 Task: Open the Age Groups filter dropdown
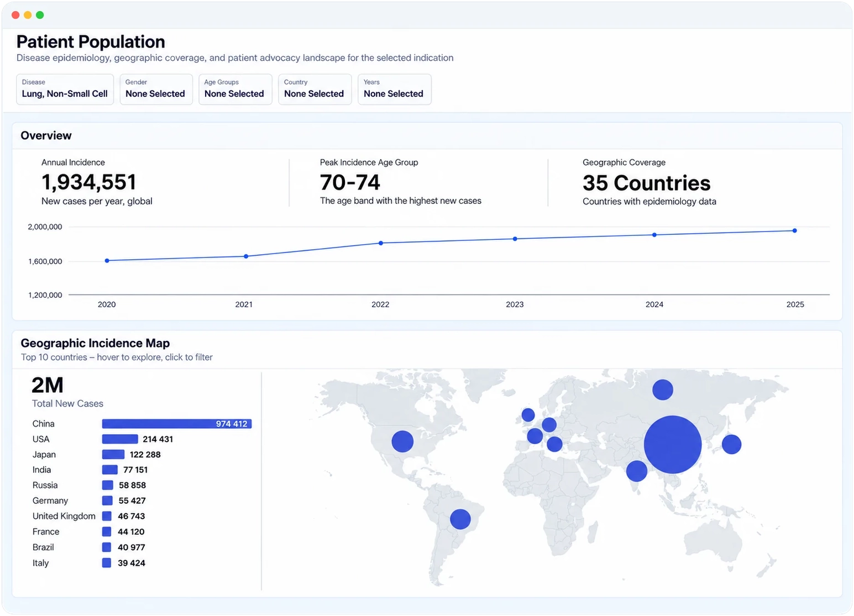tap(235, 89)
